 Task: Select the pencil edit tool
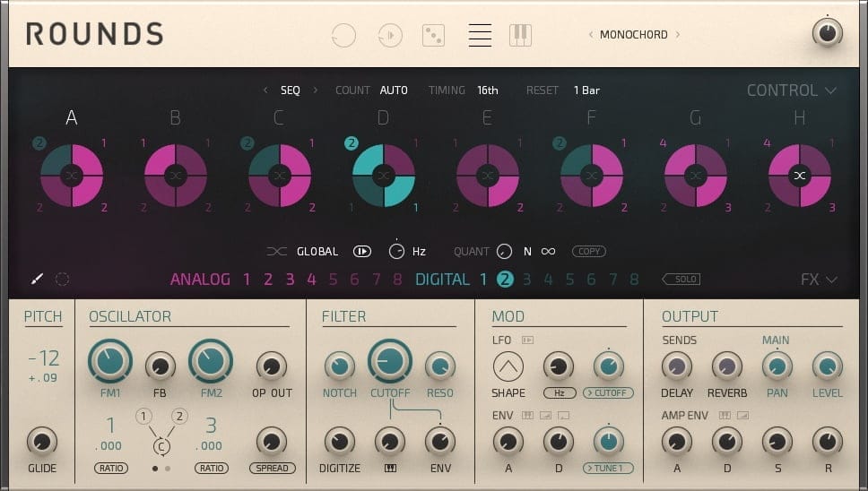[37, 280]
